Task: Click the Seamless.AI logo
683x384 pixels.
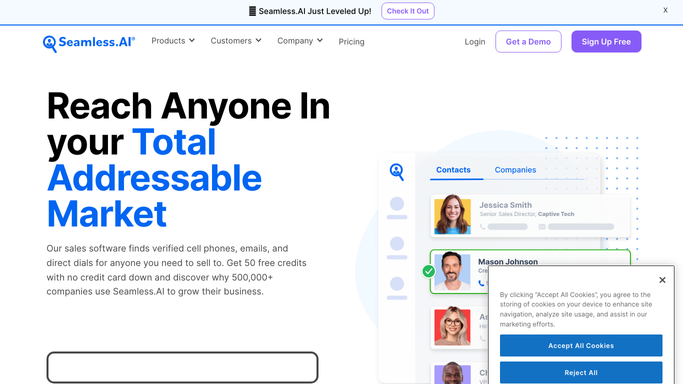Action: tap(89, 43)
